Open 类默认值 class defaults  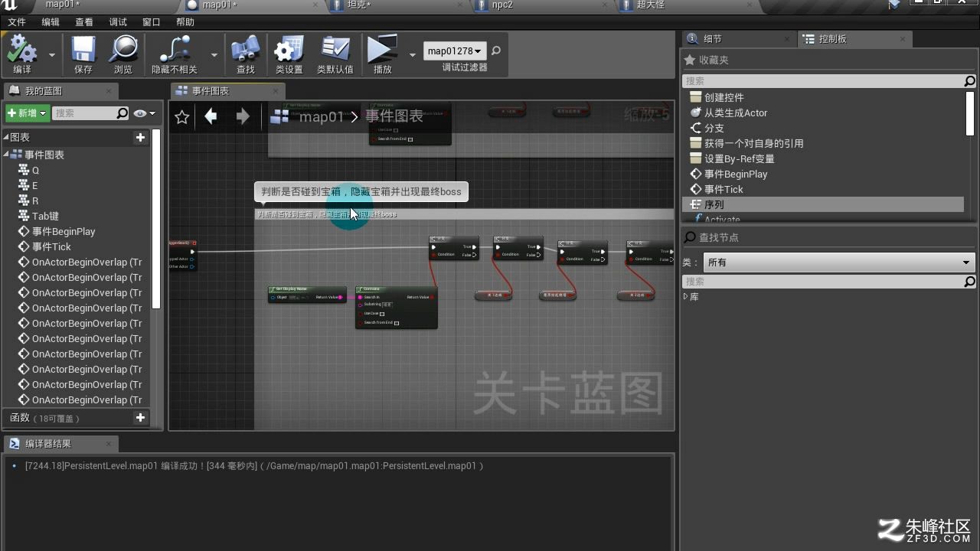[335, 55]
